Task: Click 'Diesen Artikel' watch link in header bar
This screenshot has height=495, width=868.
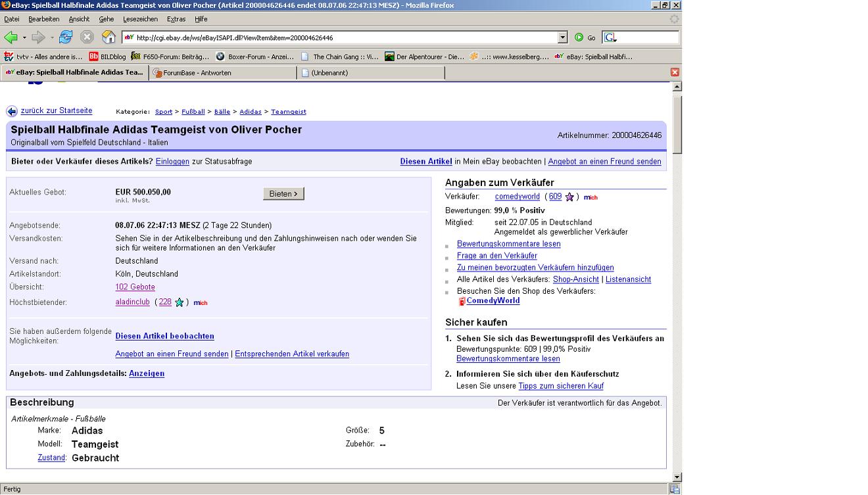Action: [x=426, y=161]
